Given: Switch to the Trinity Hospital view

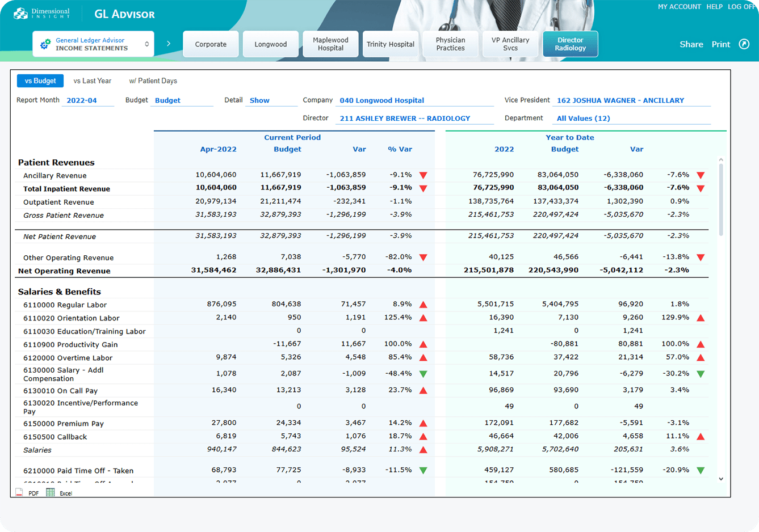Looking at the screenshot, I should click(x=391, y=44).
